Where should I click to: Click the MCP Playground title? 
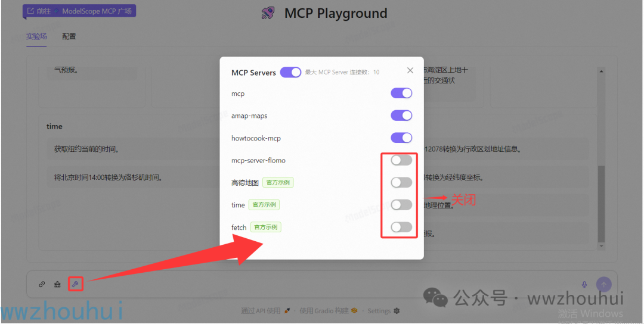[x=336, y=13]
